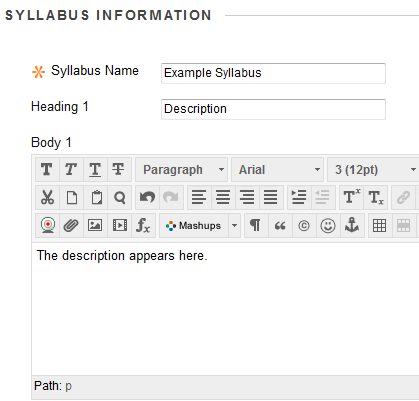Insert a file attachment with paperclip icon
The height and width of the screenshot is (401, 419).
[71, 226]
